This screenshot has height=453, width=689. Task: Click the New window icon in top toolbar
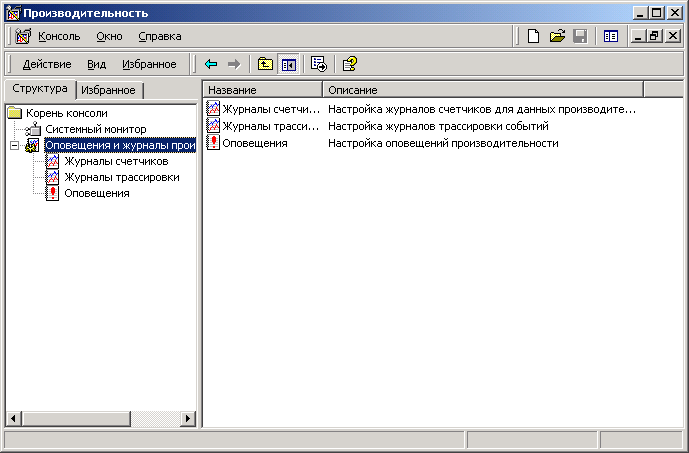click(x=611, y=36)
